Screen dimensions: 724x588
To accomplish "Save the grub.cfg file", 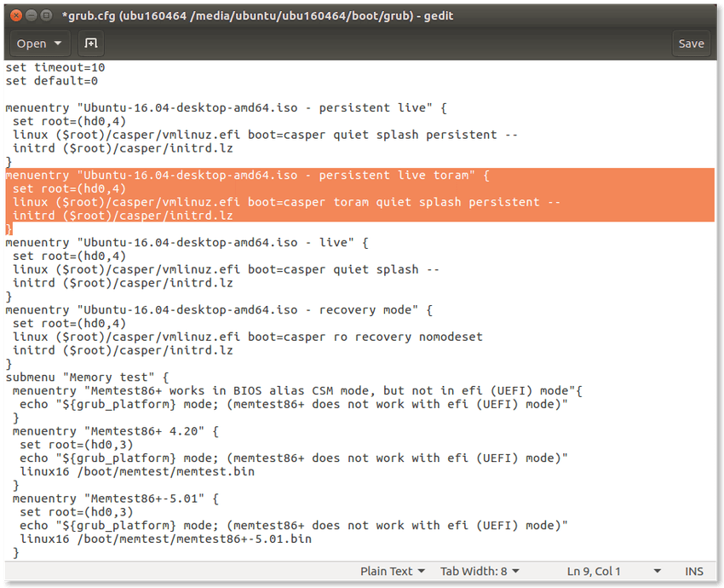I will 691,43.
